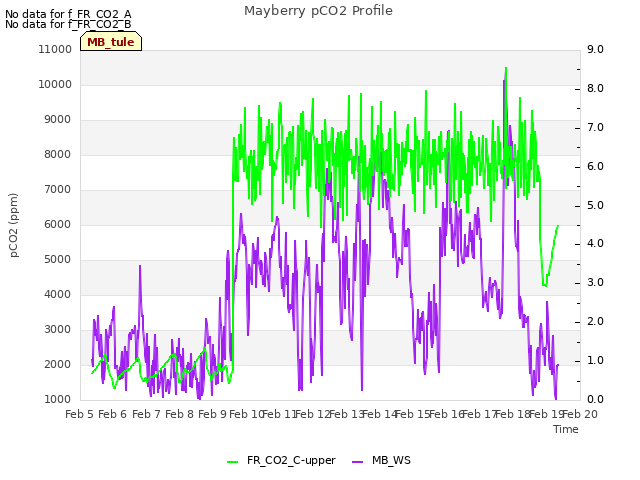The height and width of the screenshot is (480, 640).
Task: Click the 1.0 right-axis tick label
Action: coord(595,360)
